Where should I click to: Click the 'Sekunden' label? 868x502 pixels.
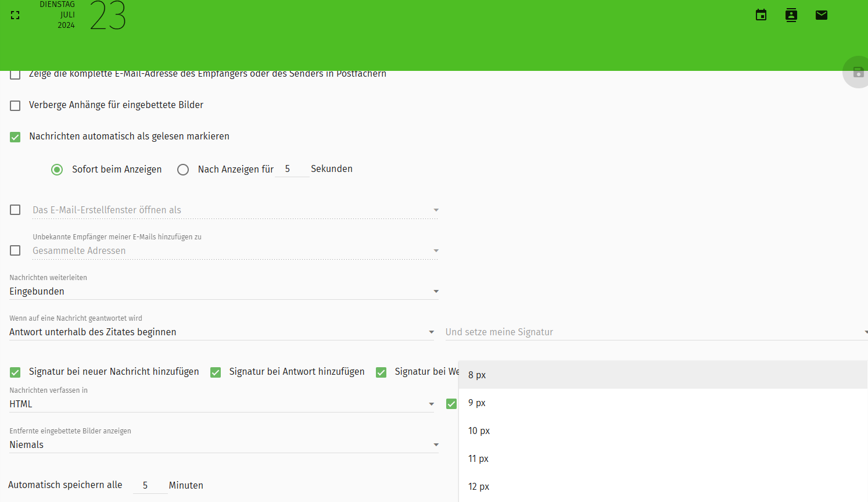point(332,169)
